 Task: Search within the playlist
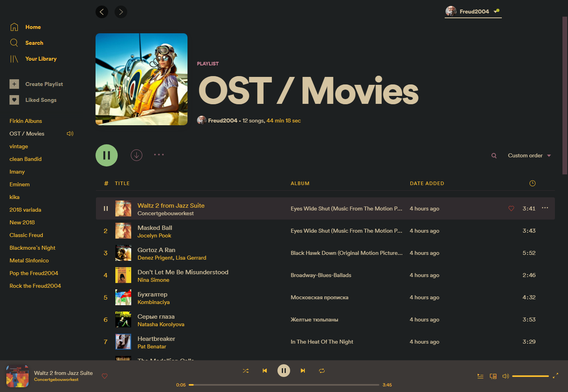pyautogui.click(x=494, y=156)
